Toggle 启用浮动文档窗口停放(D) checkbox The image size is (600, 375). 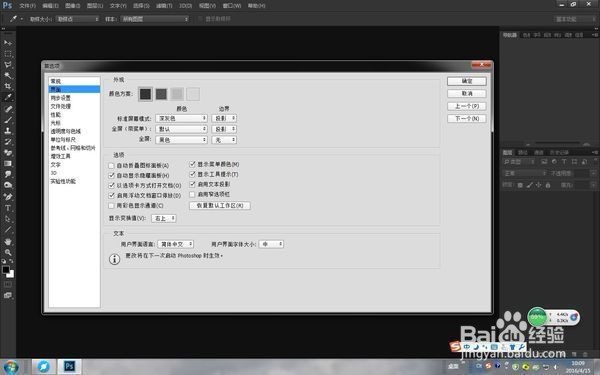(111, 195)
